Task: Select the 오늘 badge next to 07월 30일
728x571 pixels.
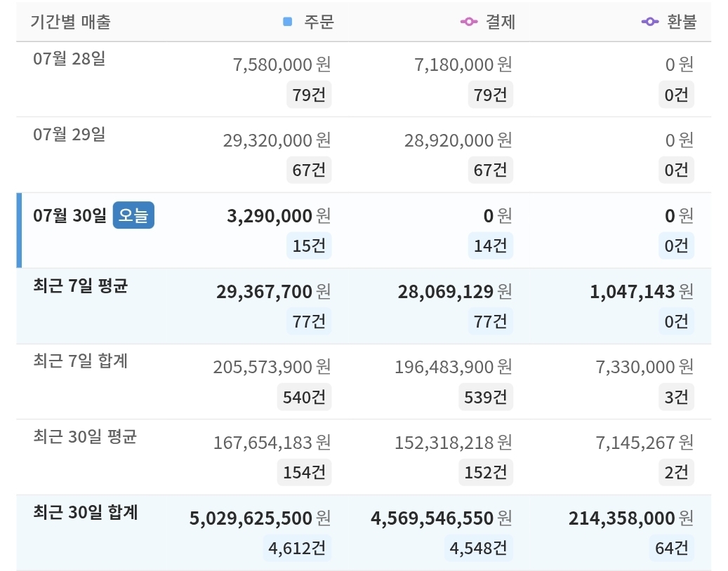Action: pos(133,215)
